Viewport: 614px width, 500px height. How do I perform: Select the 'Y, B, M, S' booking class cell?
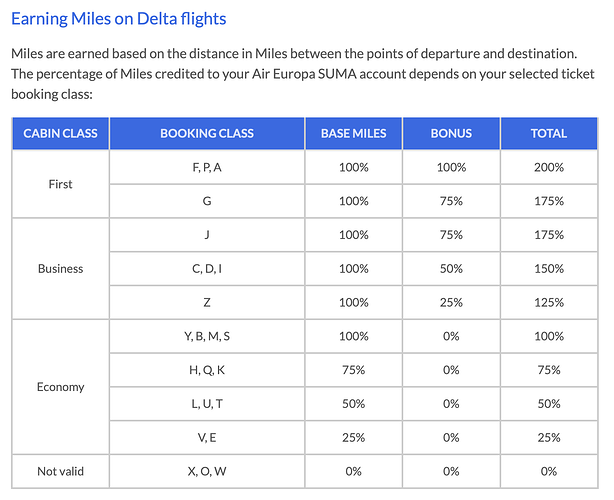tap(207, 336)
